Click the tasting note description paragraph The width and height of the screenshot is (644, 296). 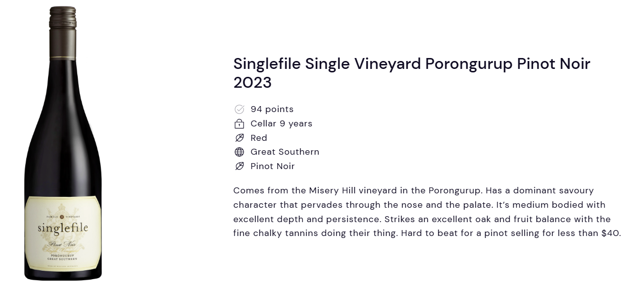point(427,212)
